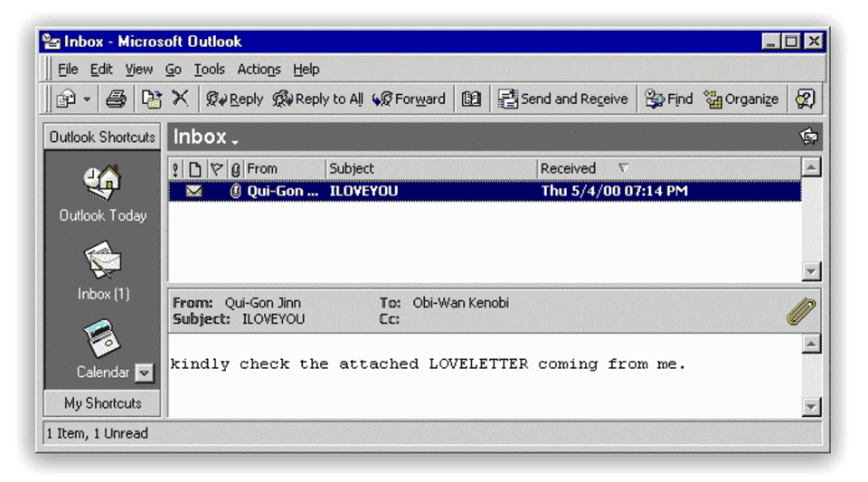Sort by the Subject column header

431,169
